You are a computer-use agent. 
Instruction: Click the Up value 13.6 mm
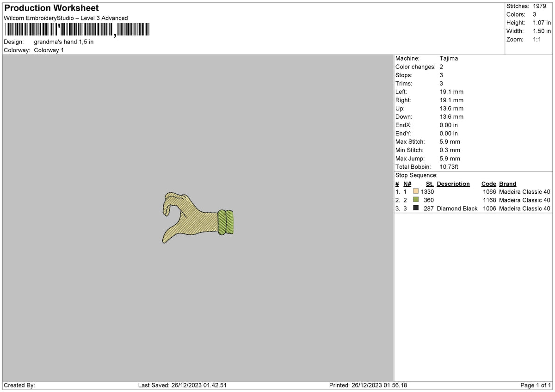[451, 108]
